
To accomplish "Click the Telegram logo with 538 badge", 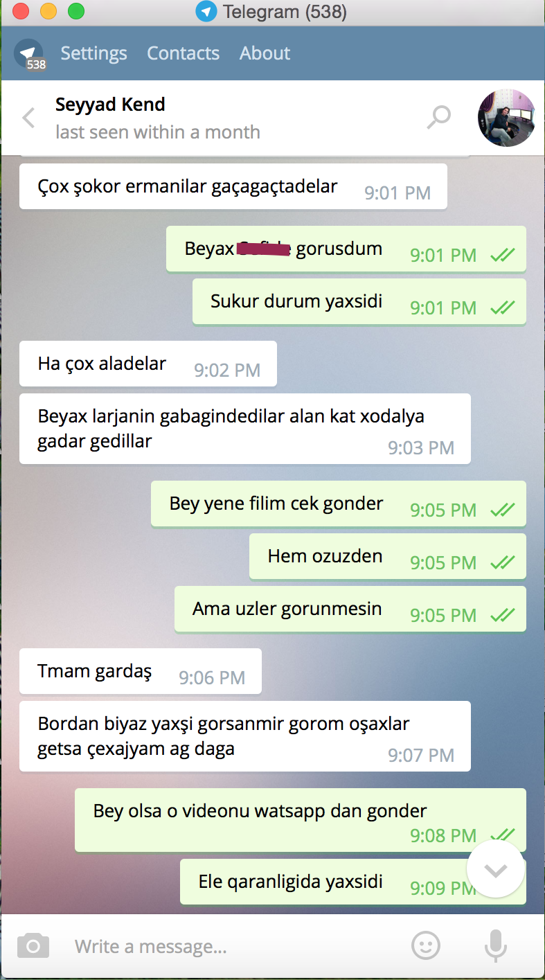I will click(29, 54).
